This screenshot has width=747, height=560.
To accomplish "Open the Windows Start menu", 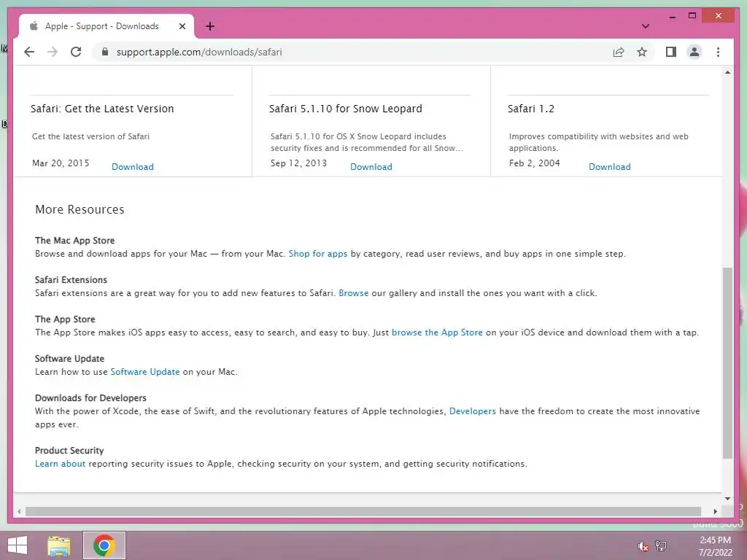I will (x=18, y=545).
